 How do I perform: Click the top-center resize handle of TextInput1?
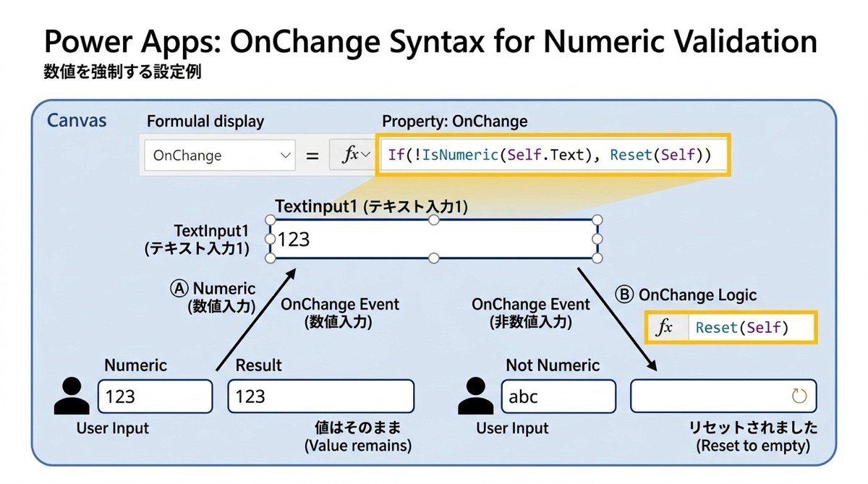[x=434, y=220]
